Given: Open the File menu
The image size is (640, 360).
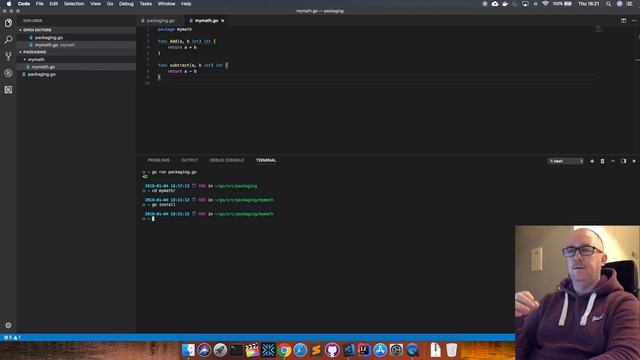Looking at the screenshot, I should pyautogui.click(x=40, y=4).
